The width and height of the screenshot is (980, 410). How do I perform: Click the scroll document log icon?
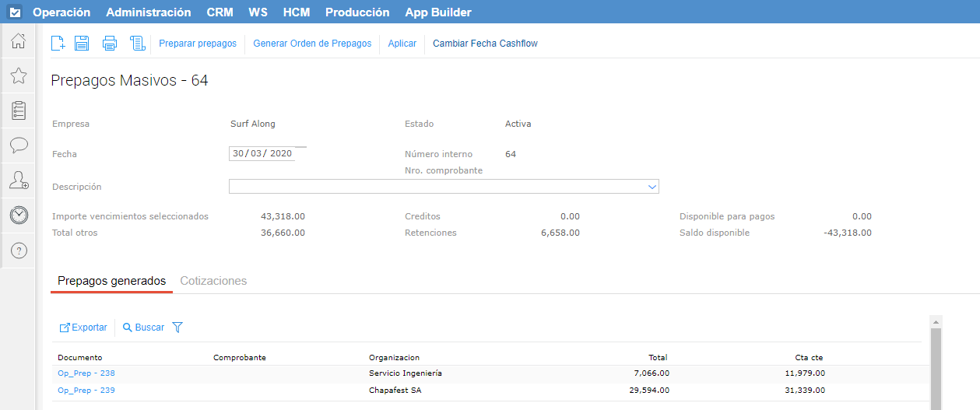click(138, 44)
